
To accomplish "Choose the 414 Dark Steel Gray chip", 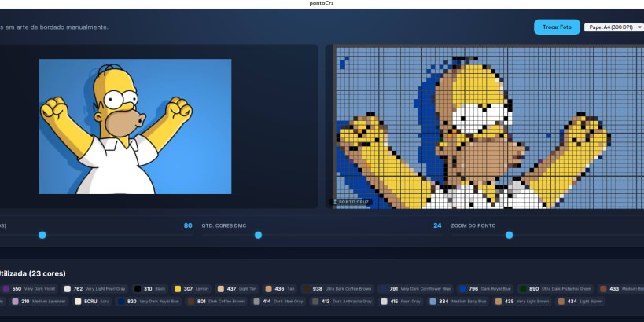I will [x=279, y=301].
